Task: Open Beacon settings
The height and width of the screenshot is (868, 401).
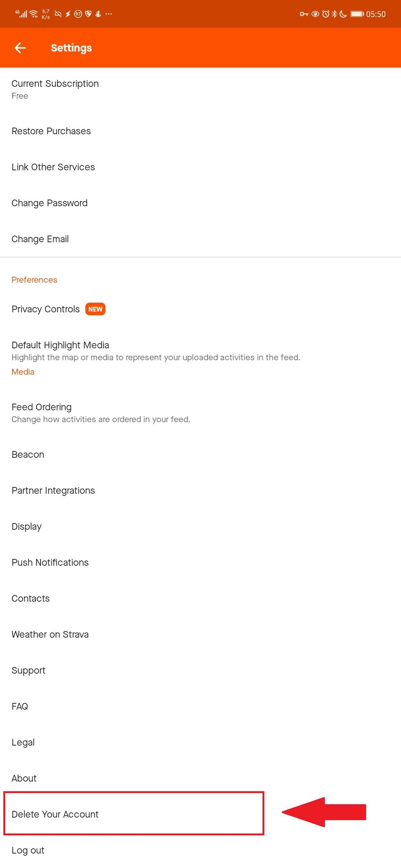Action: [28, 455]
